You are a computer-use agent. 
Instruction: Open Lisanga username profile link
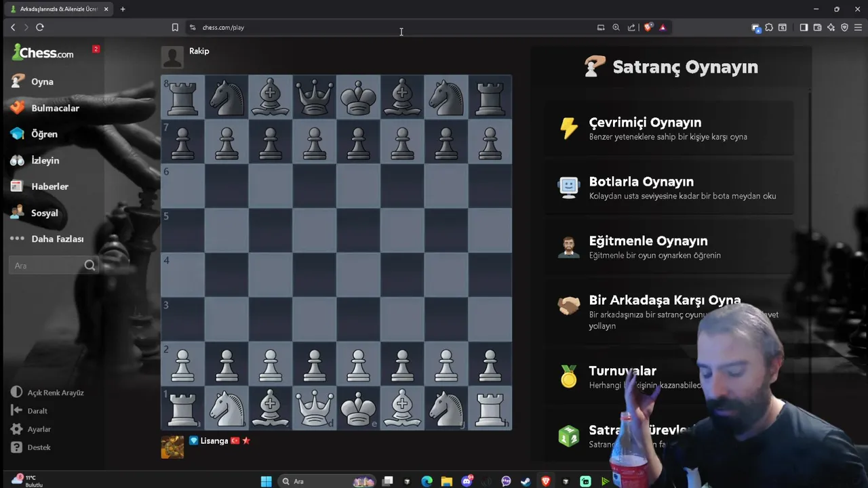pos(214,441)
